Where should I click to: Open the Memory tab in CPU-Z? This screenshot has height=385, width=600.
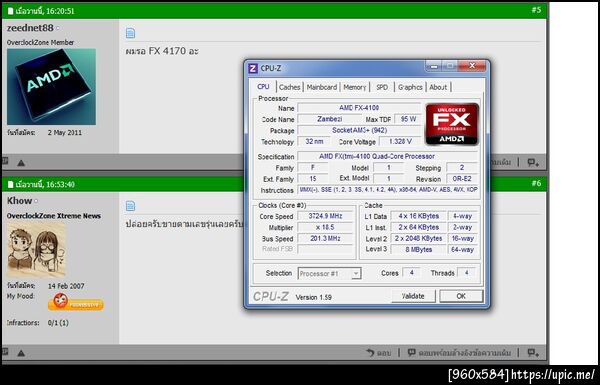(355, 87)
